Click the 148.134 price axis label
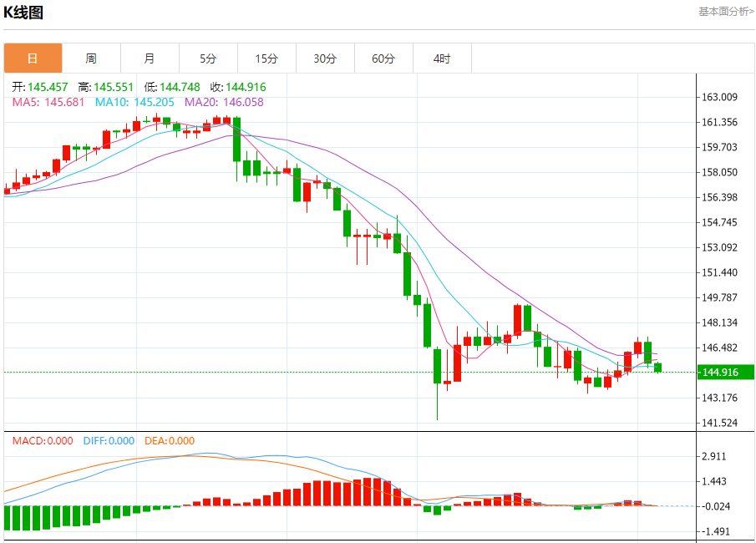Image resolution: width=756 pixels, height=543 pixels. click(x=719, y=322)
